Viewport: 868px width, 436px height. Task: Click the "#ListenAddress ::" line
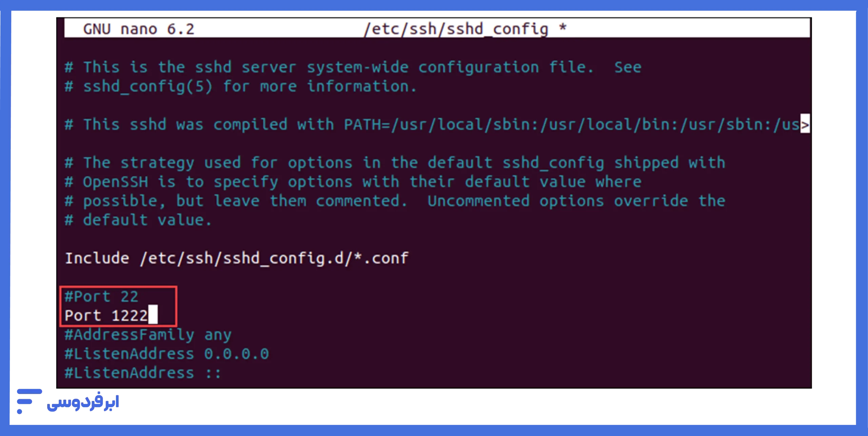point(142,373)
